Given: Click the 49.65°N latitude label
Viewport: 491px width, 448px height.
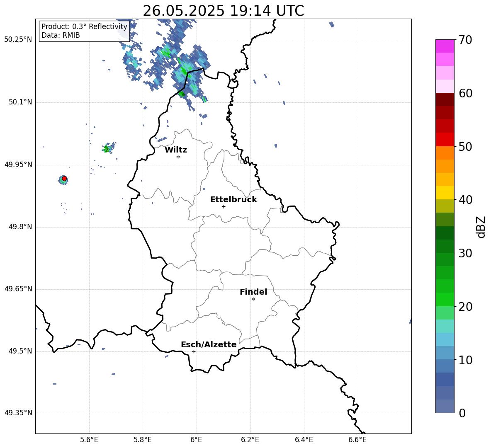Looking at the screenshot, I should click(18, 289).
